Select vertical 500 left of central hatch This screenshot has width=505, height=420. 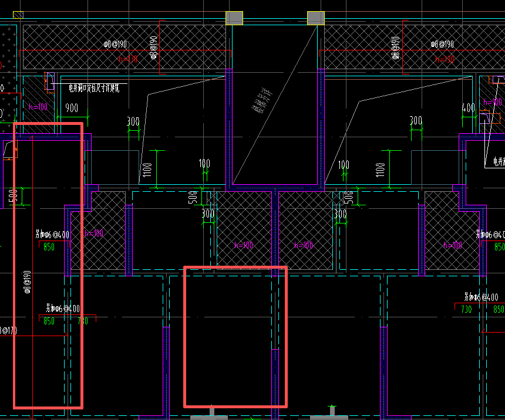[x=193, y=198]
